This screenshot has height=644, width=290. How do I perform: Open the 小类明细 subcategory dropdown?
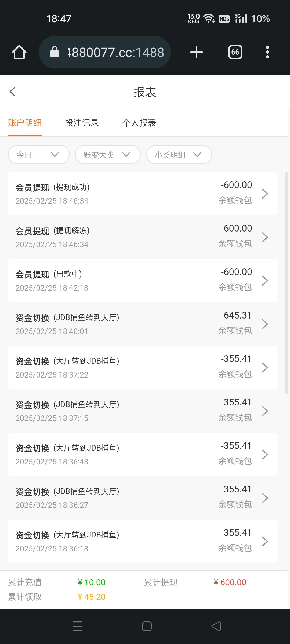(179, 155)
